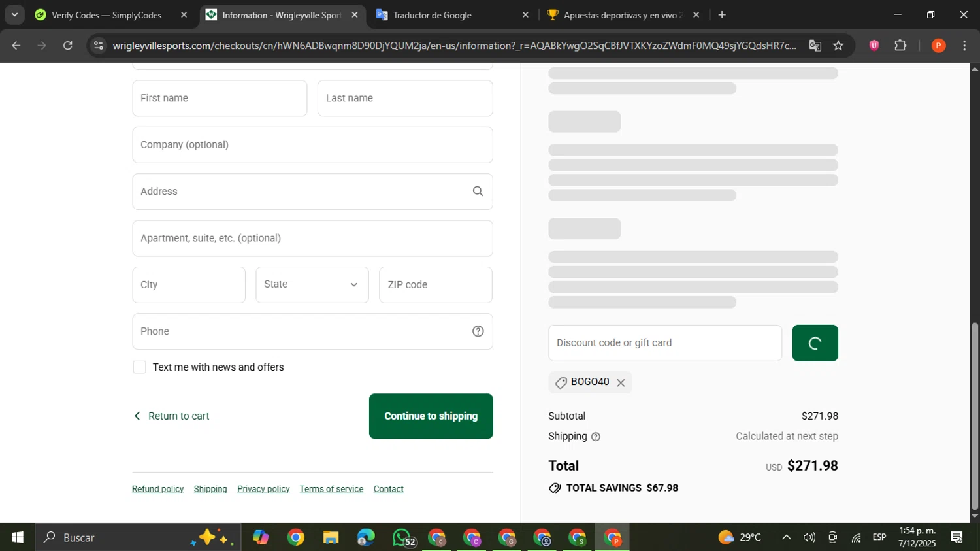Open the Chrome profile avatar

tap(938, 45)
